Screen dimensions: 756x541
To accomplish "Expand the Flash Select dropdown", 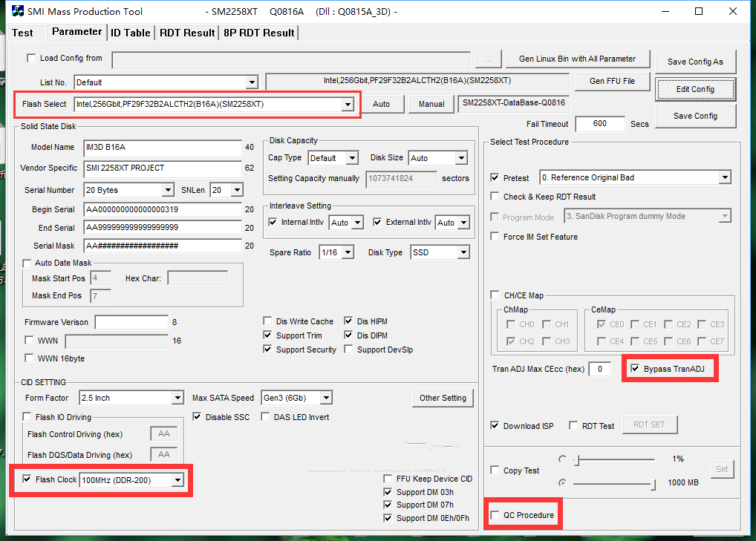I will coord(347,104).
